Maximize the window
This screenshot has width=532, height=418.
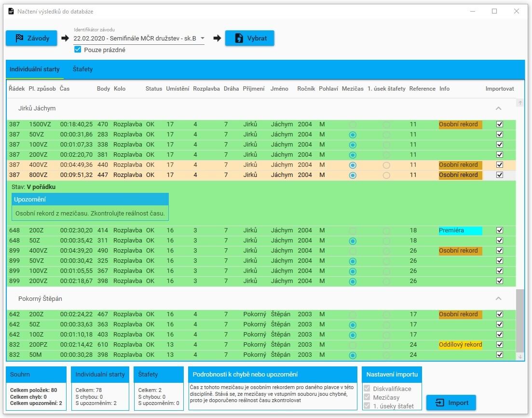click(494, 11)
